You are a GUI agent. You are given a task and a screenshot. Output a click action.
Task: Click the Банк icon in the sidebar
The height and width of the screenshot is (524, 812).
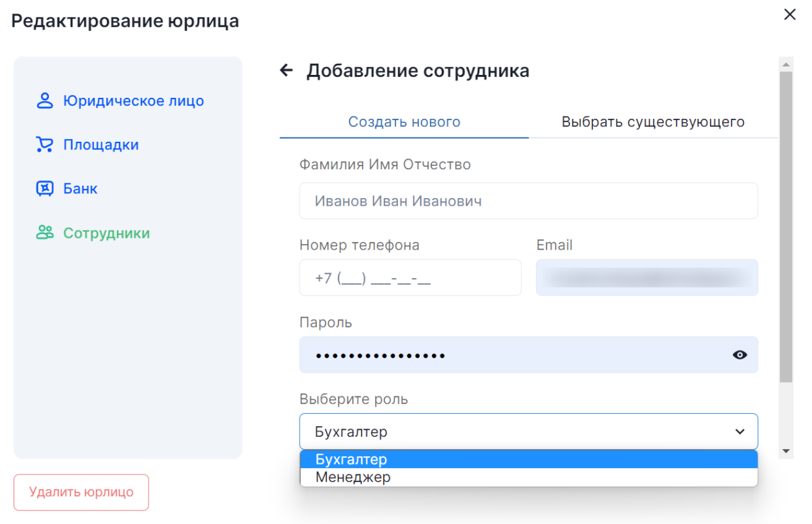(45, 189)
